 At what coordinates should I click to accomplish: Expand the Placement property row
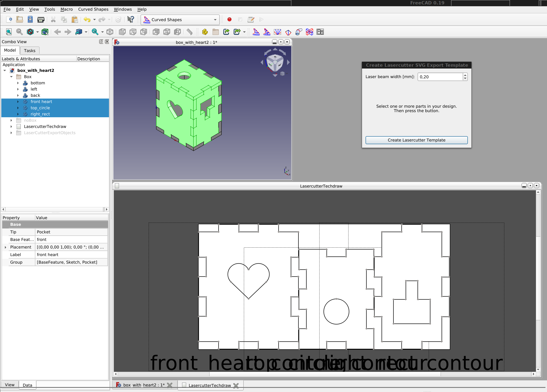click(x=6, y=247)
